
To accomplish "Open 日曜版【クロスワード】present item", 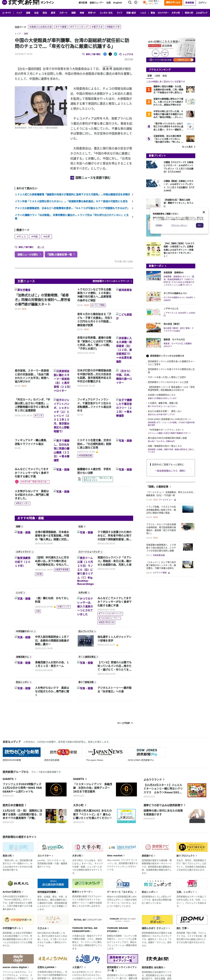I will (171, 167).
